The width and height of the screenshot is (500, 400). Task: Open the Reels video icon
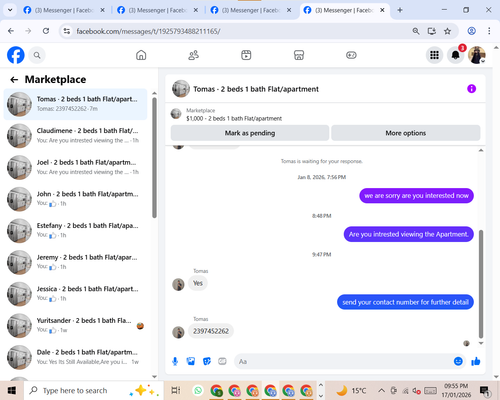pyautogui.click(x=246, y=55)
